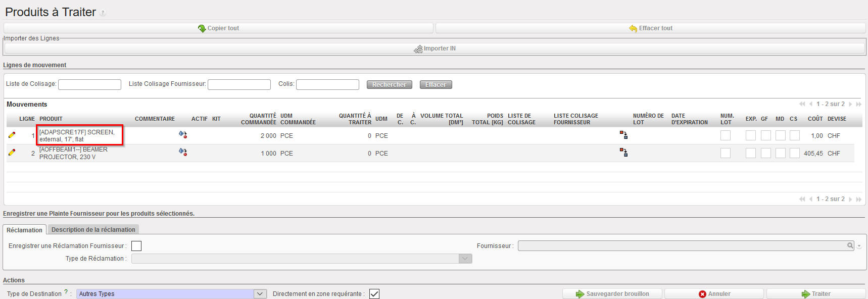Click the help question mark beside page title

(103, 13)
